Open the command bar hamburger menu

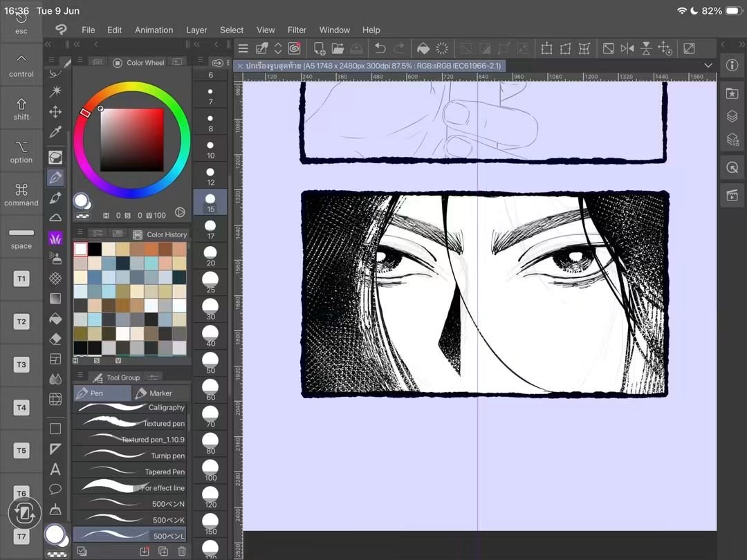point(243,48)
